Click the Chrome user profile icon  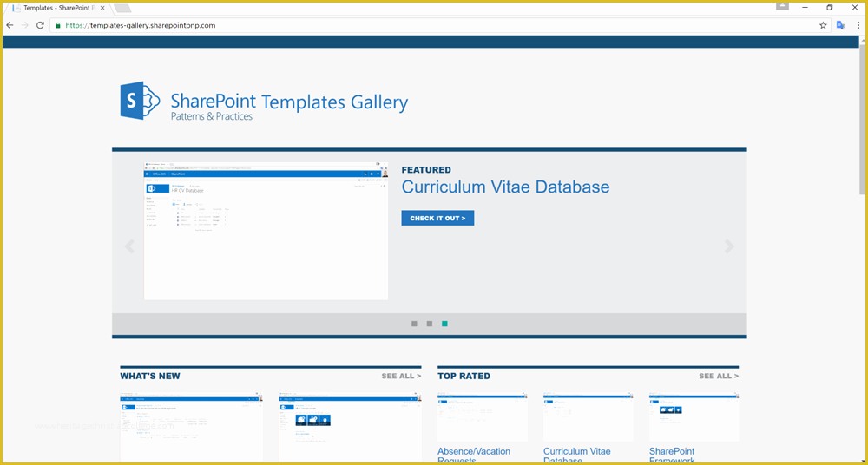[x=782, y=5]
